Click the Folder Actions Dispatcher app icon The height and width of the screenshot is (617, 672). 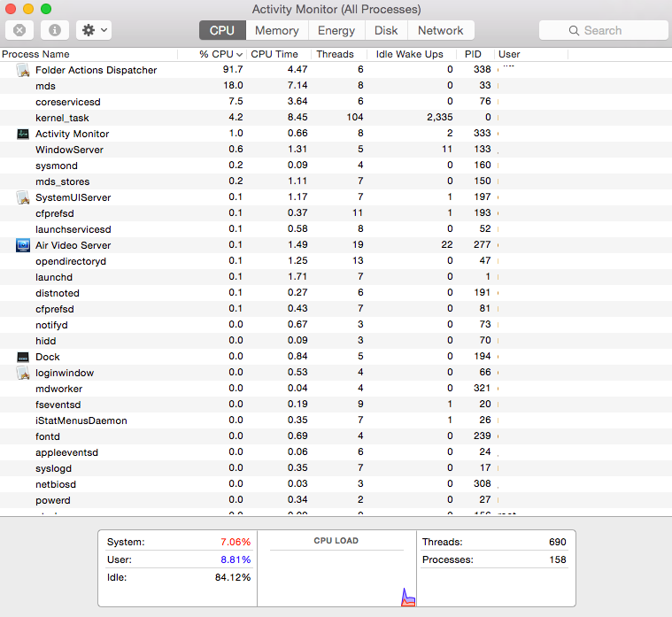click(23, 70)
